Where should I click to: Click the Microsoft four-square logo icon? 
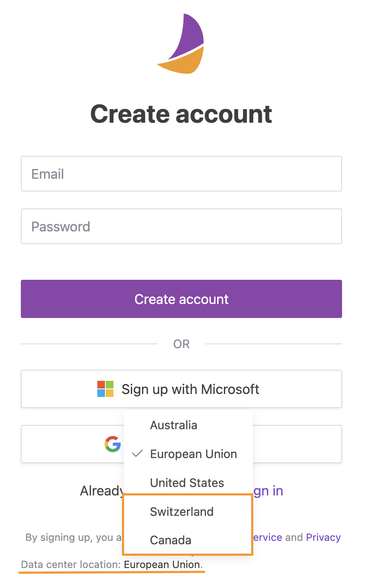click(105, 389)
